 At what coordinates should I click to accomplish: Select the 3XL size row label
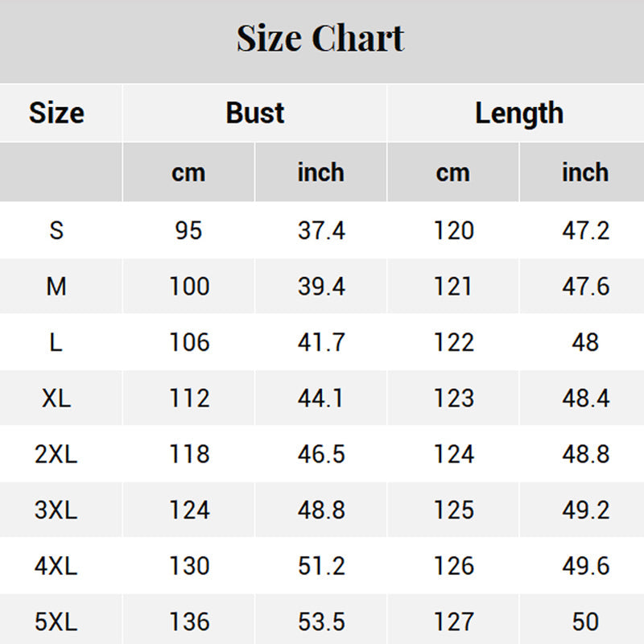point(56,510)
